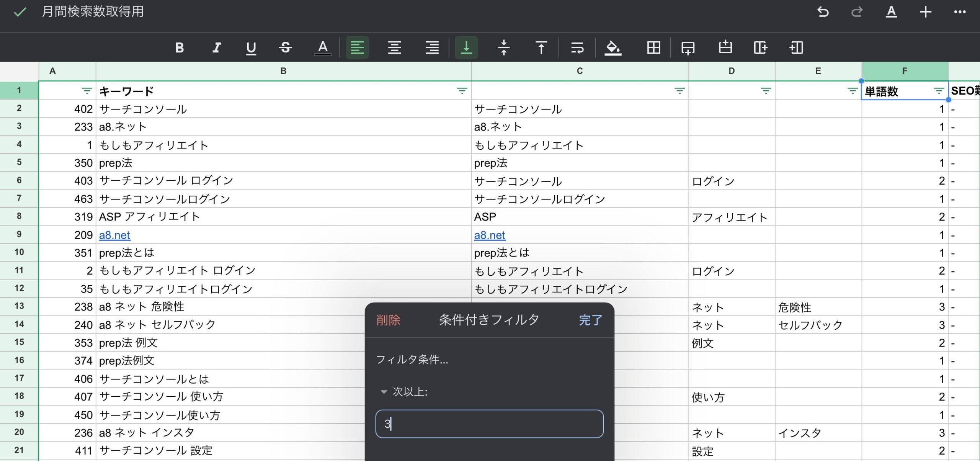The image size is (980, 461).
Task: Open filter dropdown for キーワード column
Action: click(462, 91)
